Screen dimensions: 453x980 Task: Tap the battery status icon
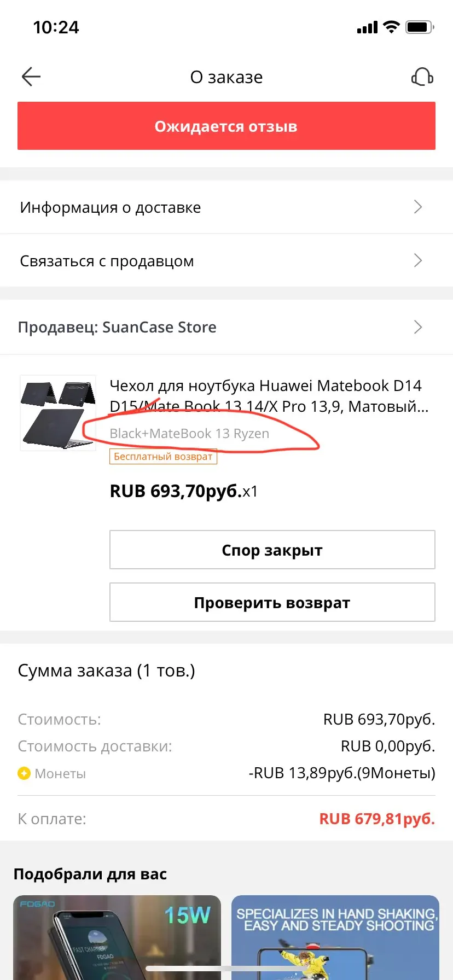pos(420,27)
